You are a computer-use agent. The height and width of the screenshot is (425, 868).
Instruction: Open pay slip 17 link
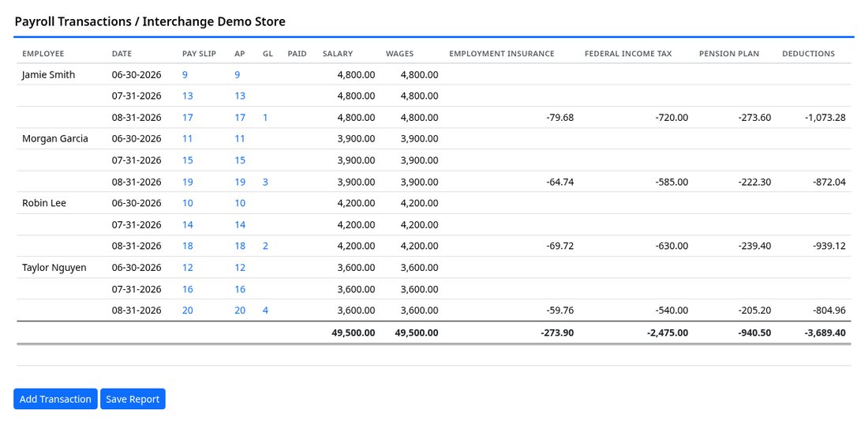click(x=188, y=118)
